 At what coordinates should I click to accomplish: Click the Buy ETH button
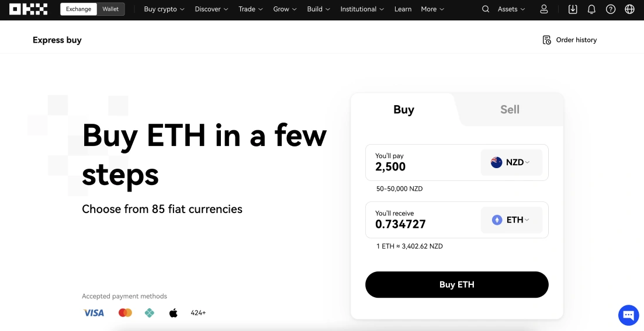[457, 285]
